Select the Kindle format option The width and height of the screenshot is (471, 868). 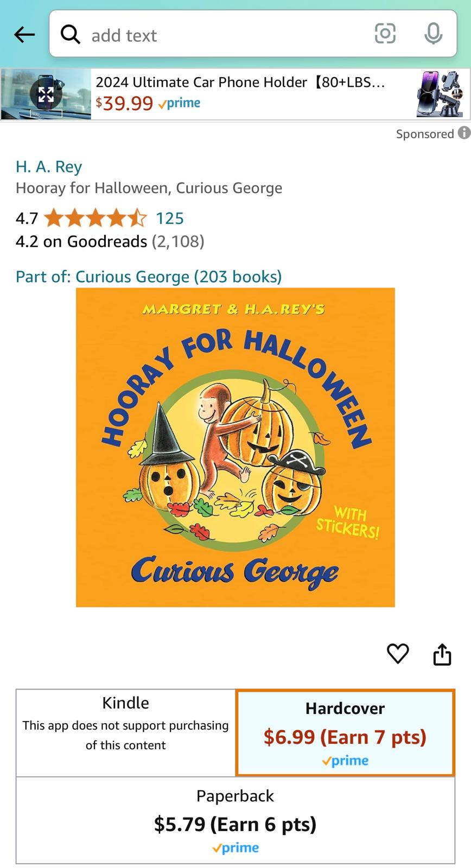[x=126, y=732]
